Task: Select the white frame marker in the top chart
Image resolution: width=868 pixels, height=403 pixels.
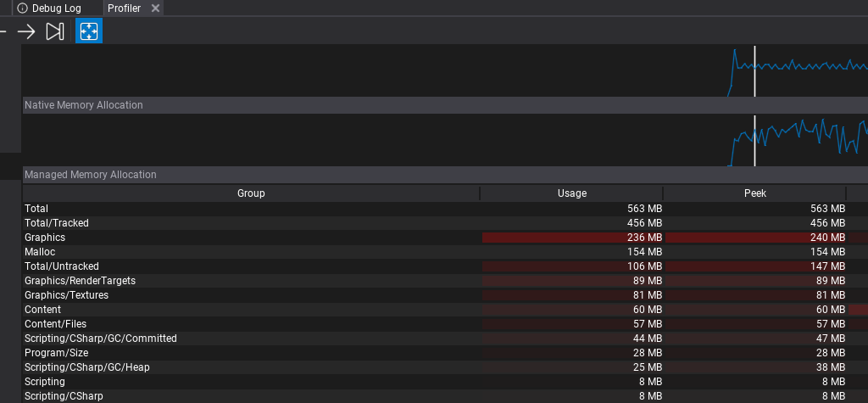Action: click(x=754, y=71)
